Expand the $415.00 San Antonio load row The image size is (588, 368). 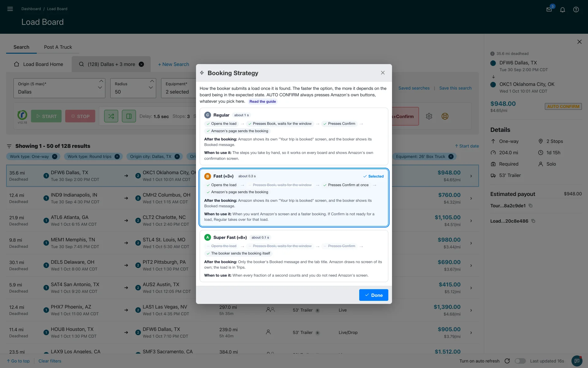[x=471, y=288]
